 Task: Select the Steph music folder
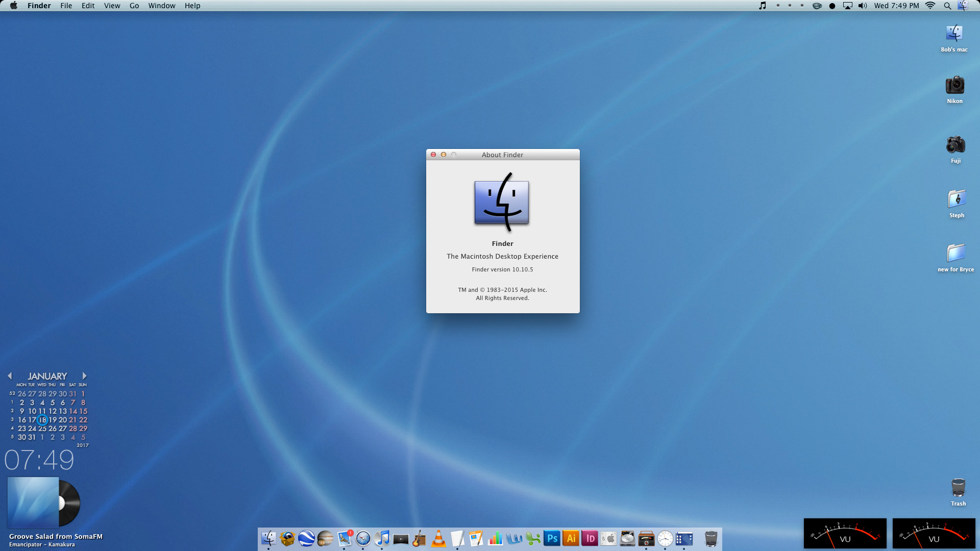pos(957,199)
